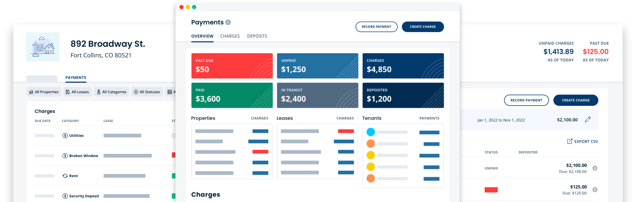Select the blank tab left of Payments
This screenshot has height=202, width=644.
pos(42,78)
